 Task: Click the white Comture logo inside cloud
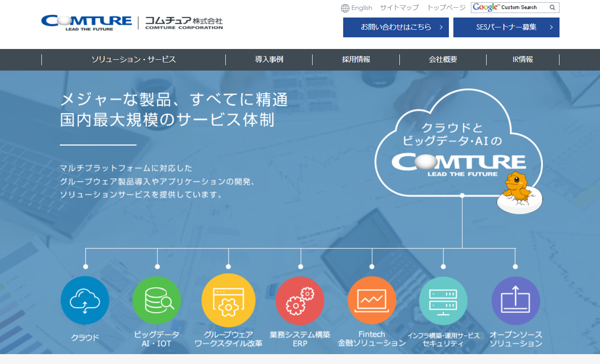coord(459,164)
